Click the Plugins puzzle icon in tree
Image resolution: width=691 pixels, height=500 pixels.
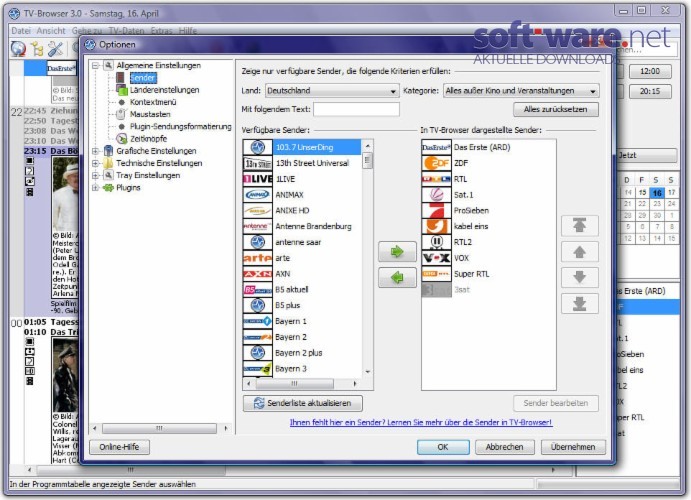tap(108, 188)
